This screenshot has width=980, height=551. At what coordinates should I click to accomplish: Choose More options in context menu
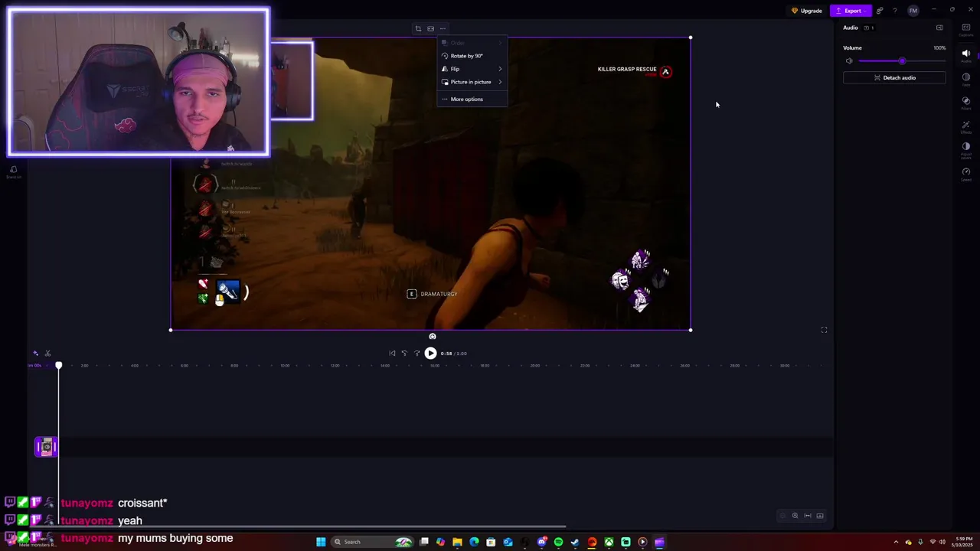472,99
